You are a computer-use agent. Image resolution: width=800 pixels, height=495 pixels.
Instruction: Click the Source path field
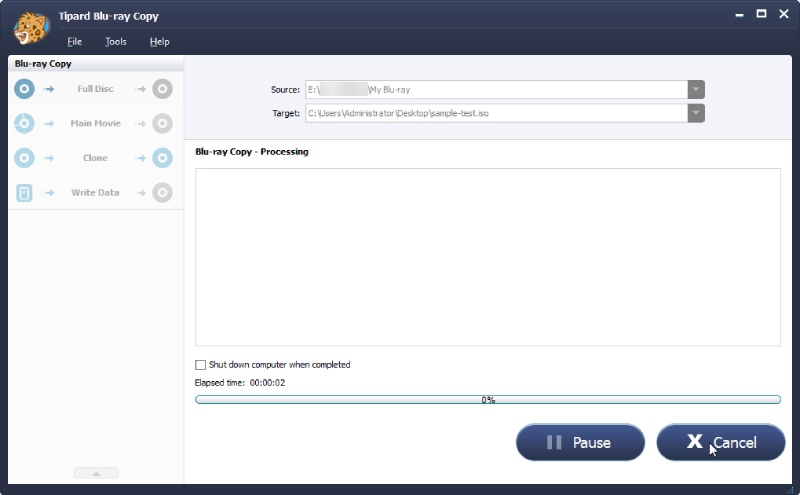click(x=496, y=89)
